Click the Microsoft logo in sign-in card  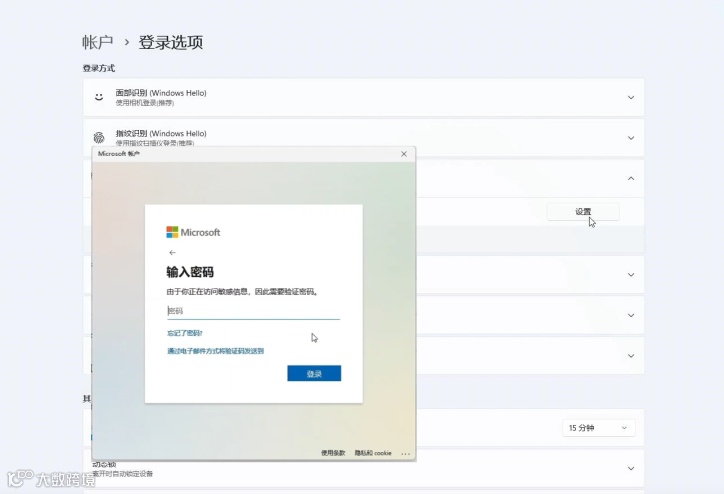[x=193, y=232]
